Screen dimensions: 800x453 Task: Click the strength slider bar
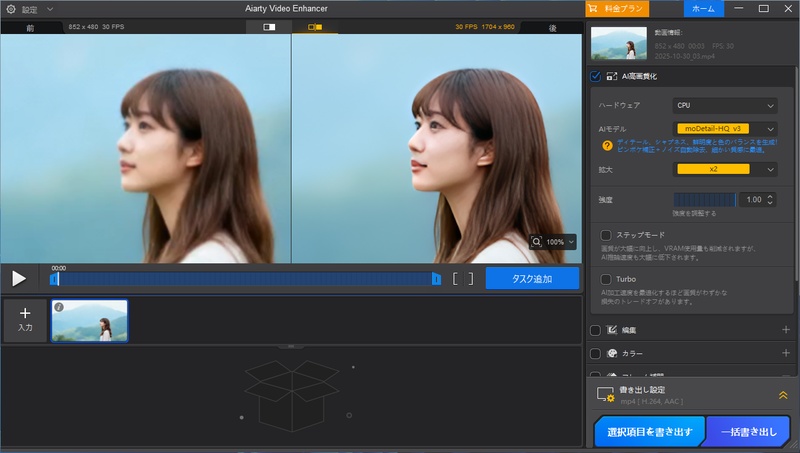705,199
